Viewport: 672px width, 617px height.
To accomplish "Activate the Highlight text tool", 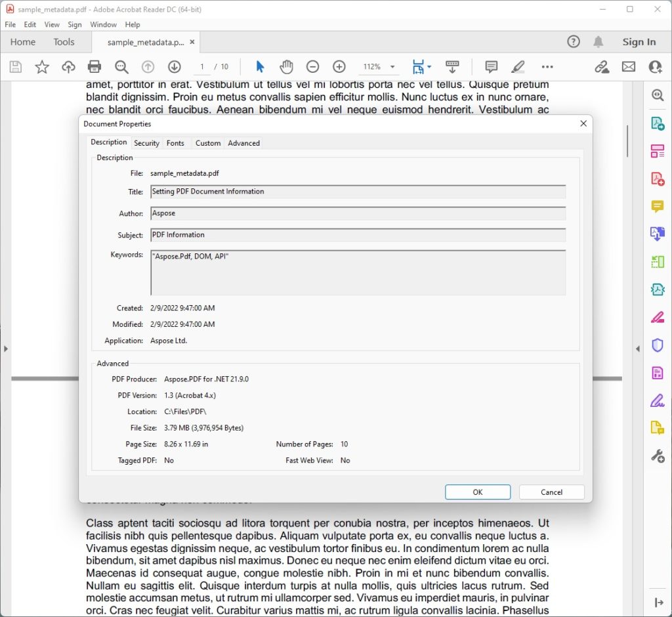I will pyautogui.click(x=518, y=66).
